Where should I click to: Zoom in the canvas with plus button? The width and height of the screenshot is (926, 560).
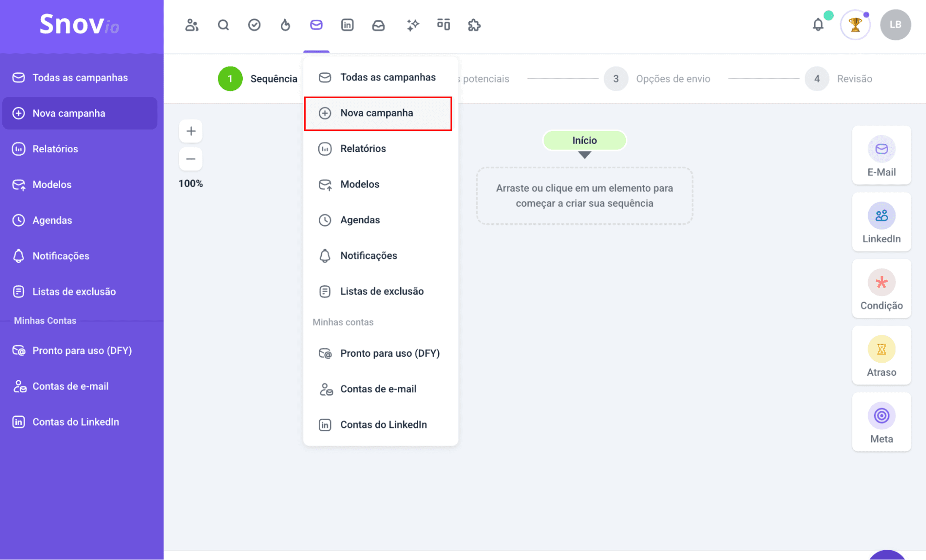pos(191,131)
